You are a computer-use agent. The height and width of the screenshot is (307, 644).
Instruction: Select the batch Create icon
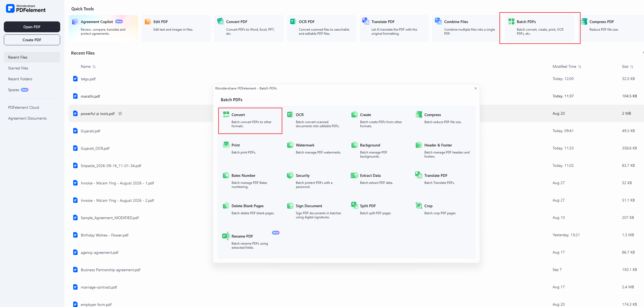pyautogui.click(x=354, y=114)
